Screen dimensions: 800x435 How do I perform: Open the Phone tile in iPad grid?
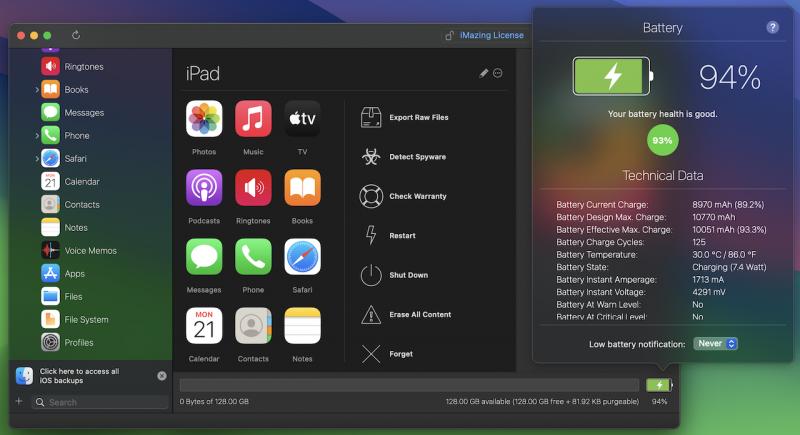[253, 257]
